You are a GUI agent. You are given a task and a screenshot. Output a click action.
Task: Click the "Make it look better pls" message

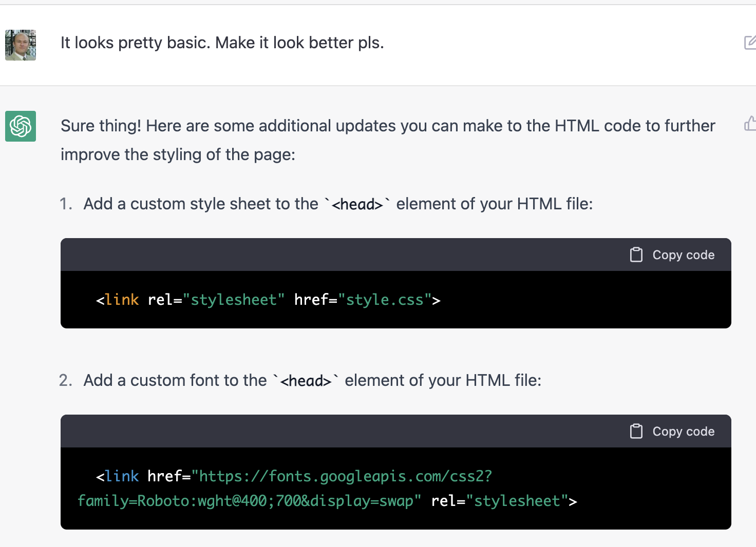[222, 43]
